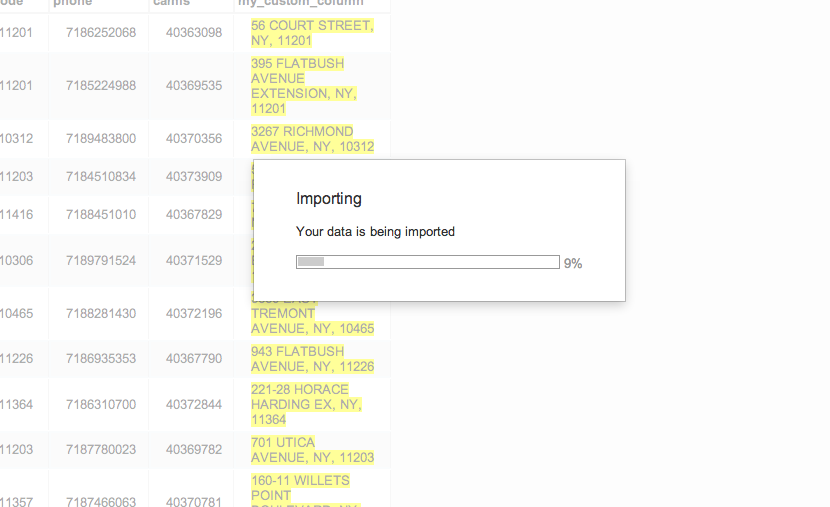Select the 56 COURT STREET address cell

[312, 33]
